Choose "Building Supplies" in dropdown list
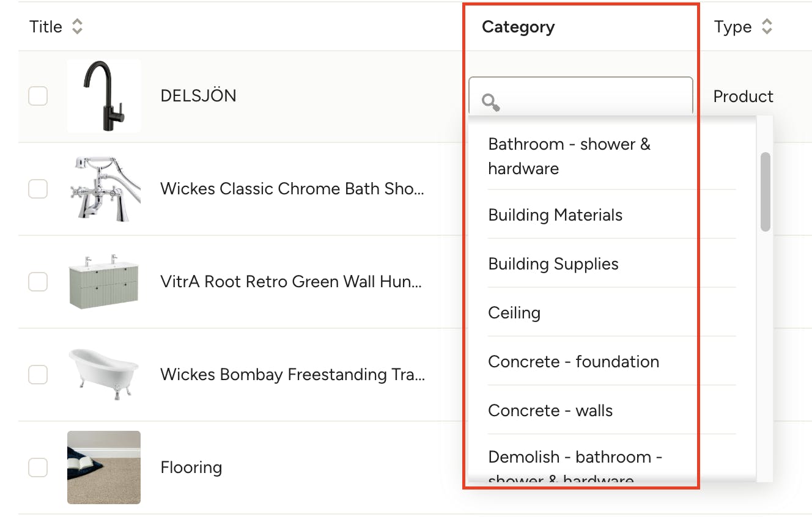Screen dimensions: 812x517 tap(553, 264)
